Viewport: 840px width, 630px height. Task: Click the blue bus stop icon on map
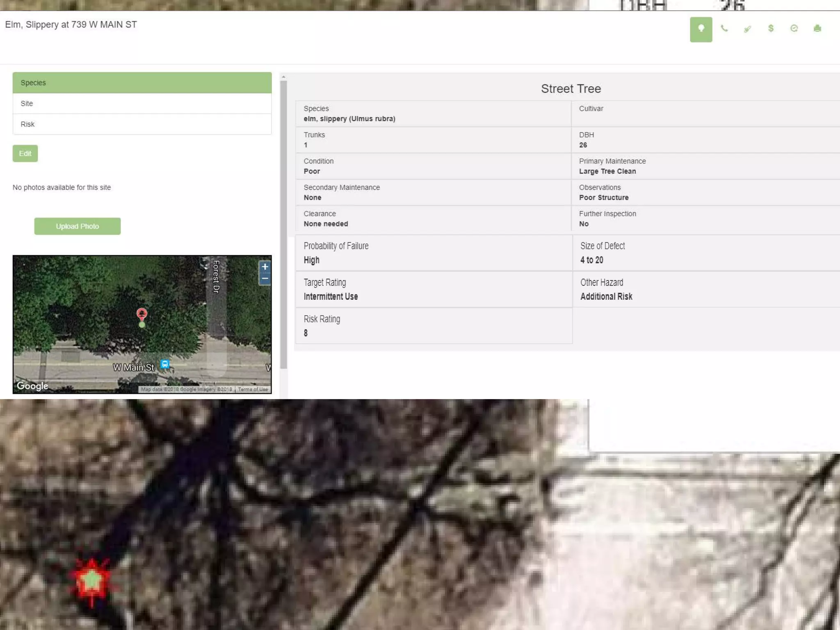pyautogui.click(x=165, y=364)
